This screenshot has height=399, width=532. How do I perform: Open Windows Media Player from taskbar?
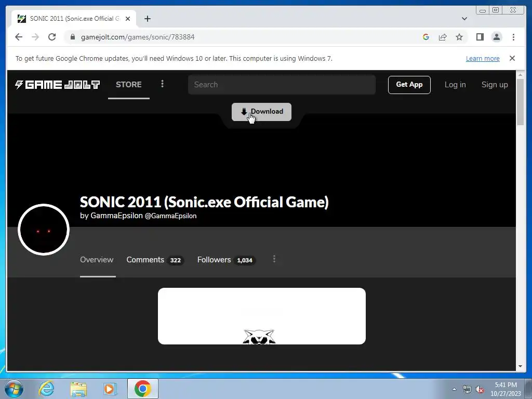click(x=110, y=389)
